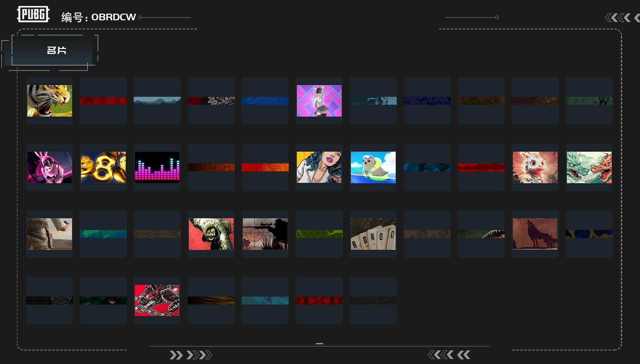Pick the solid bright red banner card
The width and height of the screenshot is (640, 364).
tap(481, 167)
